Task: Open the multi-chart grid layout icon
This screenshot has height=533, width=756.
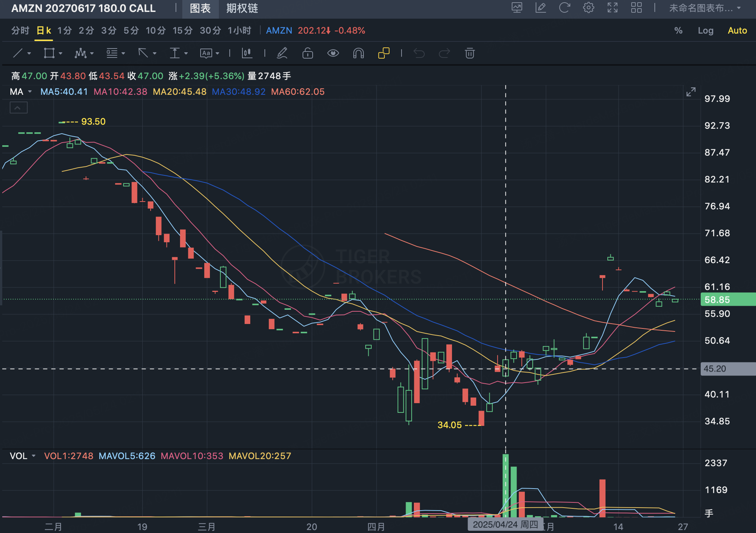Action: tap(636, 8)
